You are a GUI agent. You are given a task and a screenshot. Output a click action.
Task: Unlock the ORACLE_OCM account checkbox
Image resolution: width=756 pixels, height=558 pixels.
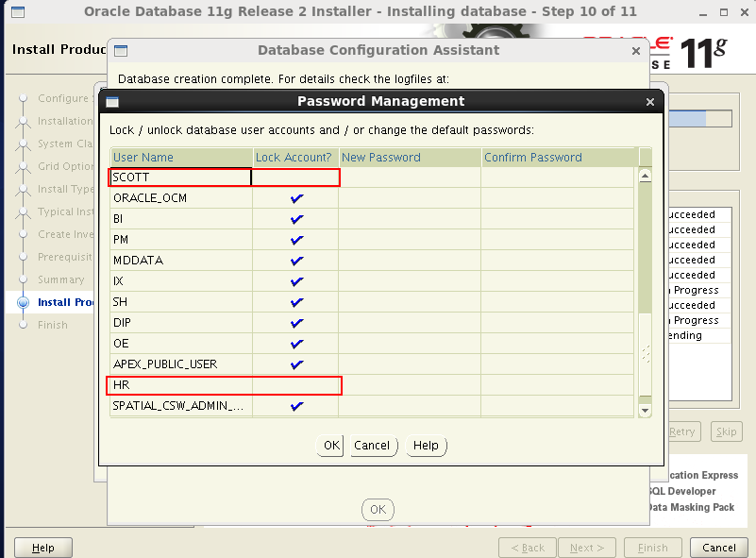296,198
